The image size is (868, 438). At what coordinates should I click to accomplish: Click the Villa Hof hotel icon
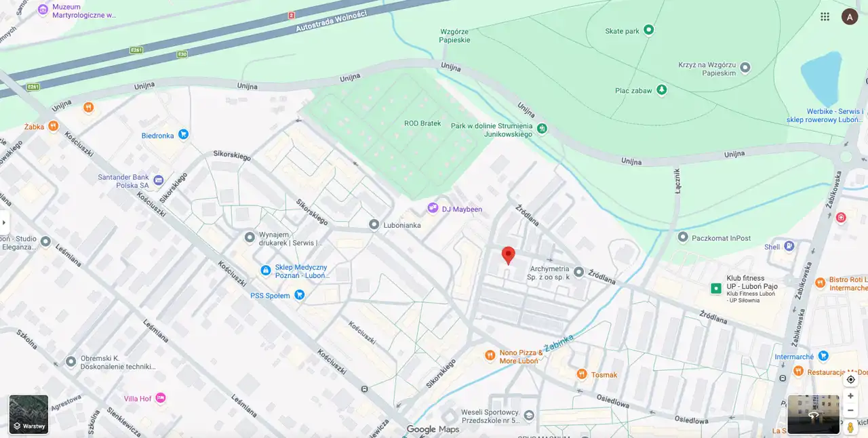click(161, 398)
